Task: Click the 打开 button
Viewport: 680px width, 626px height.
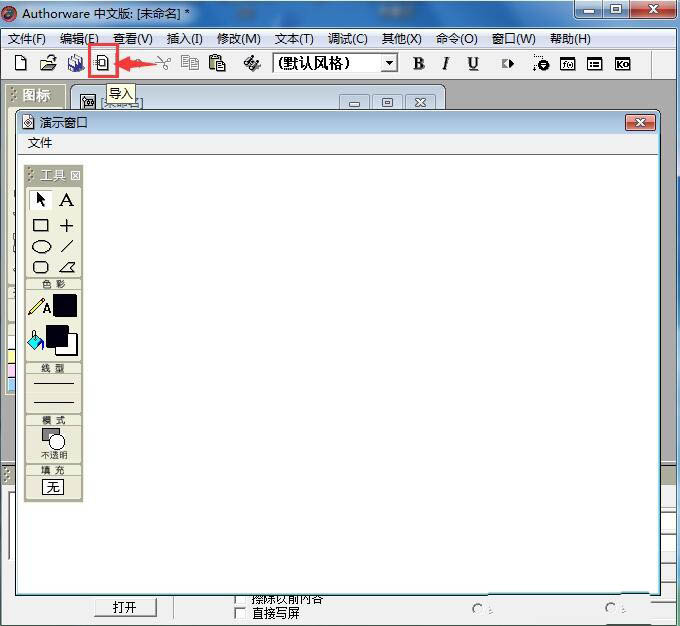Action: pyautogui.click(x=125, y=607)
